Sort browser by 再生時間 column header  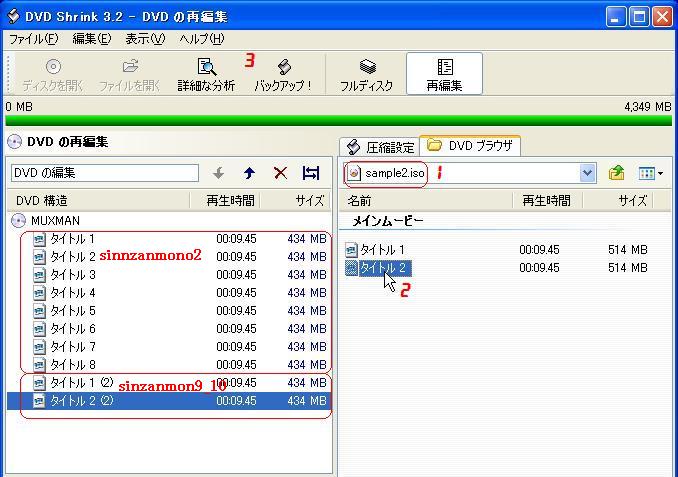[547, 201]
